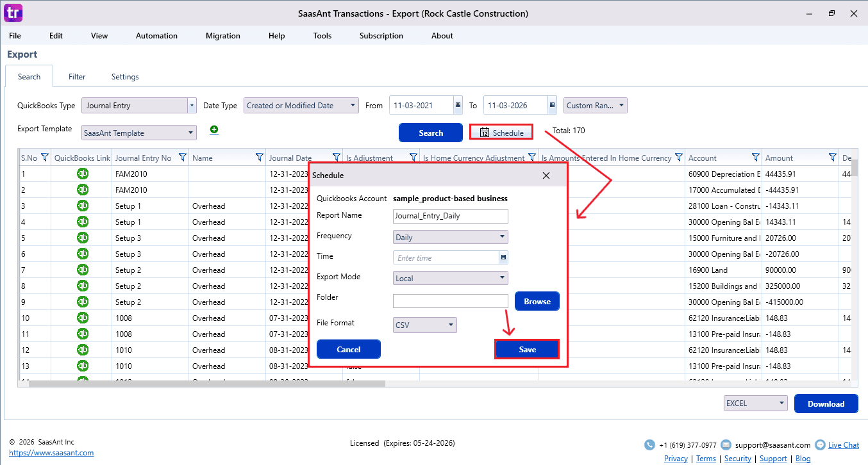
Task: Filter Is Amounts Entered In Home Currency column
Action: (678, 158)
